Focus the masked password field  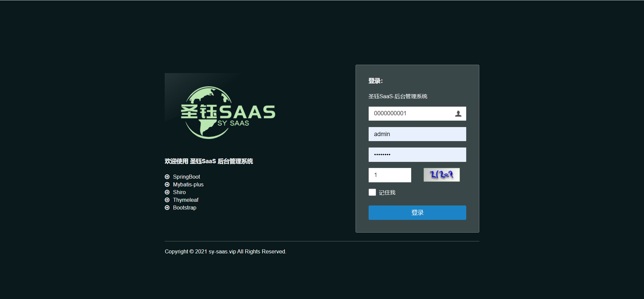click(417, 155)
